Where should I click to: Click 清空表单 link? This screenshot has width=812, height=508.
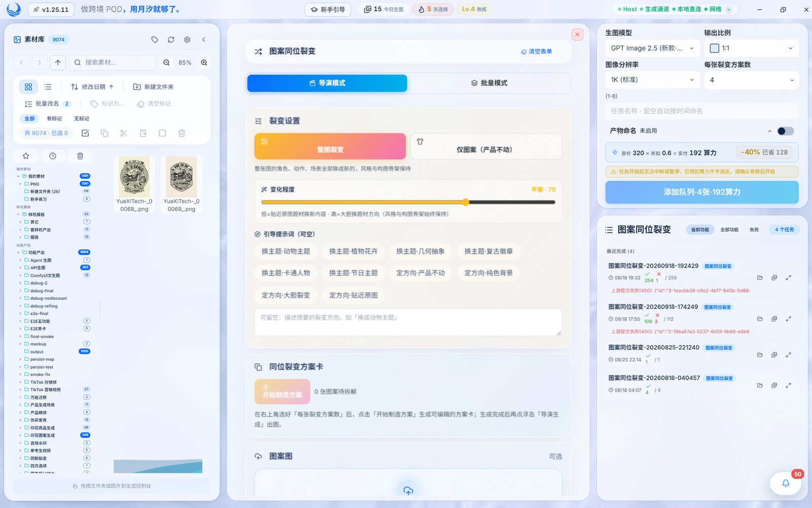point(536,51)
